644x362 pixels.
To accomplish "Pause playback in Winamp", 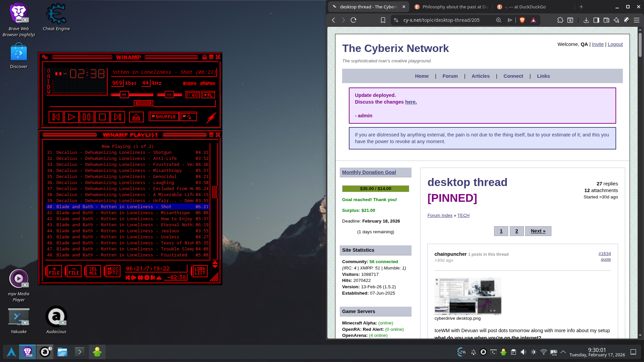I will pos(87,117).
